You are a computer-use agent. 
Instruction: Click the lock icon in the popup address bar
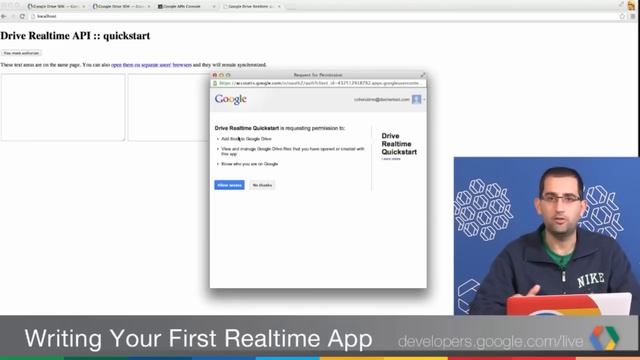tap(215, 83)
